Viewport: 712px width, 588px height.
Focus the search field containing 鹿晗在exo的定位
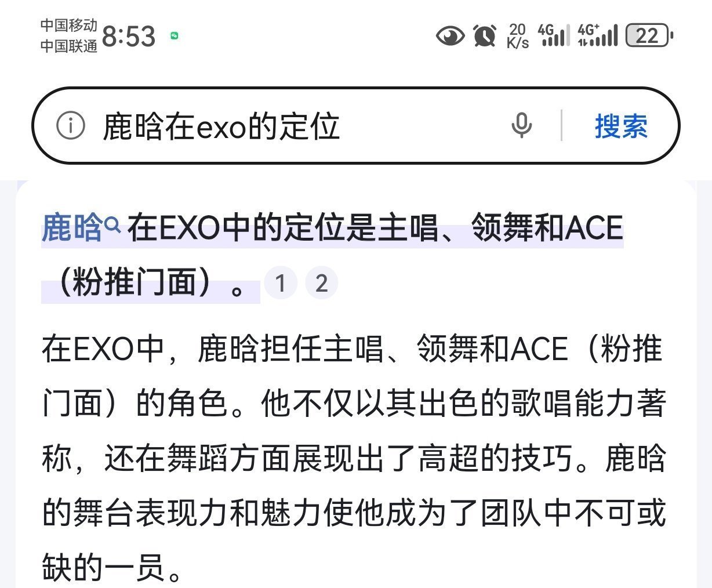pyautogui.click(x=355, y=125)
